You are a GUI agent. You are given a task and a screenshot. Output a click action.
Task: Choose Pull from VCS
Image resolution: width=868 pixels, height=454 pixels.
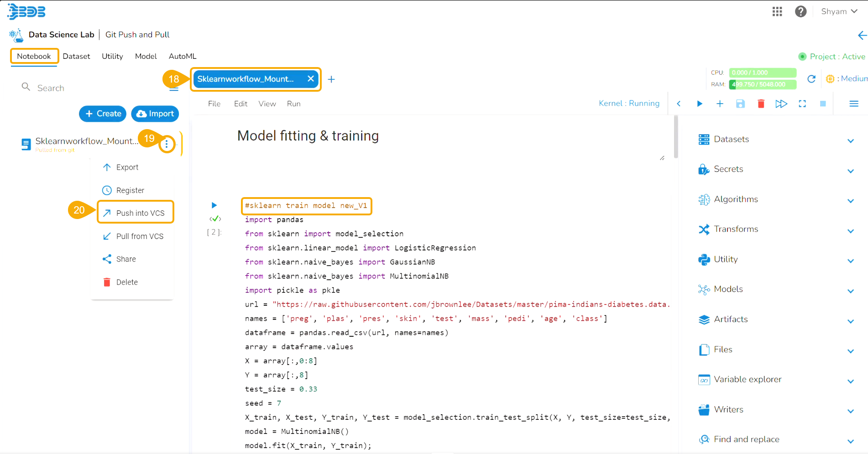point(132,236)
